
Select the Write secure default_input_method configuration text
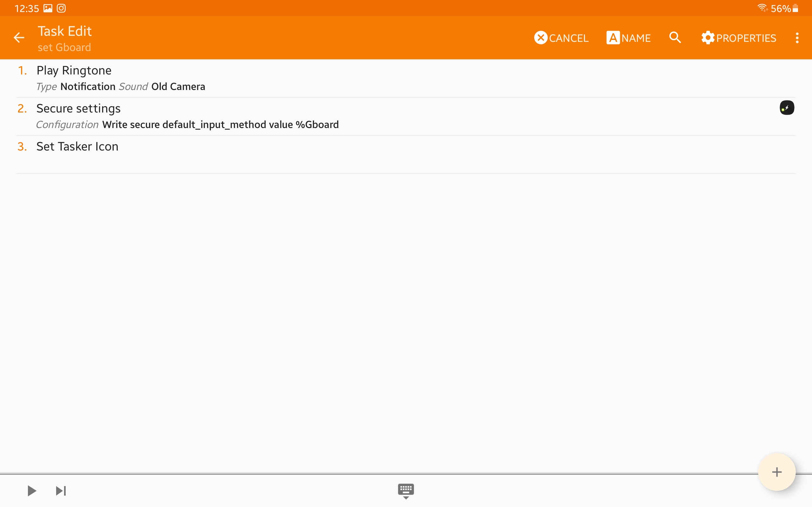(x=220, y=125)
